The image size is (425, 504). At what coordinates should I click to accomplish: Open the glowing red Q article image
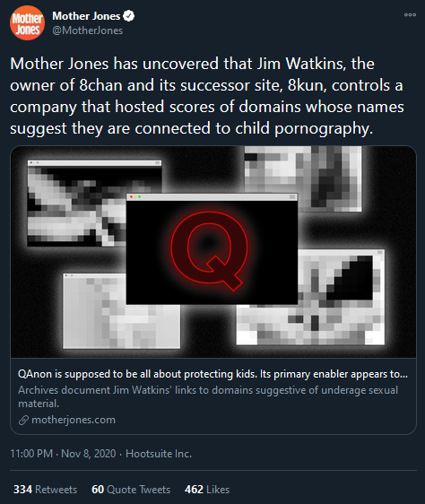(212, 248)
